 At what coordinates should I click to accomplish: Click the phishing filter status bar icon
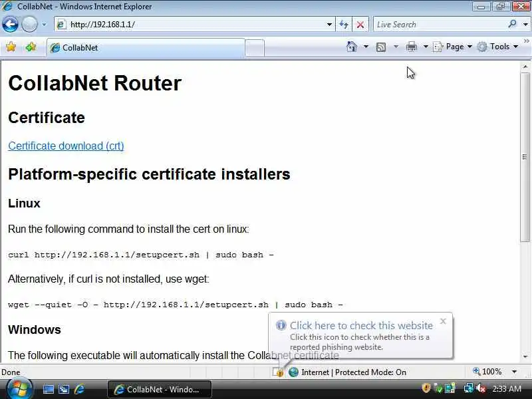tap(278, 372)
